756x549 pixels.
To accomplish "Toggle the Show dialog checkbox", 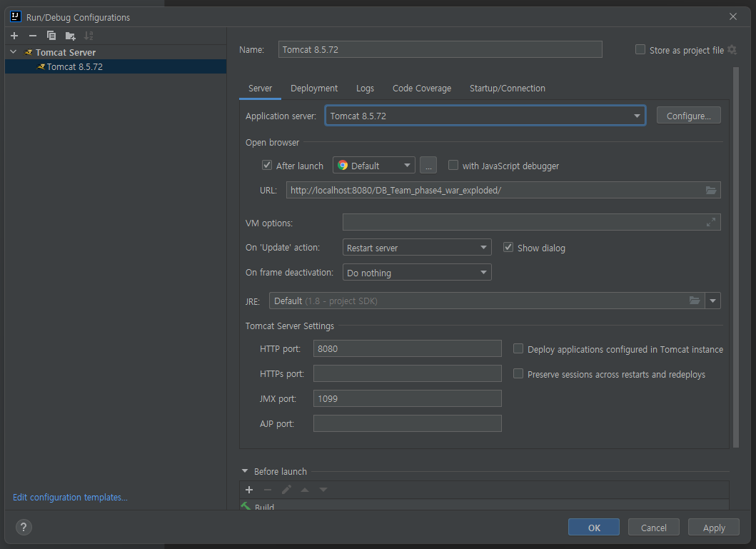I will 508,247.
